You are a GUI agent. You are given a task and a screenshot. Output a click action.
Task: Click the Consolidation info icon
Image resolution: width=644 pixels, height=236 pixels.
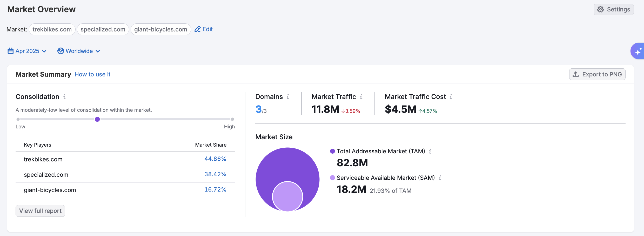(64, 97)
